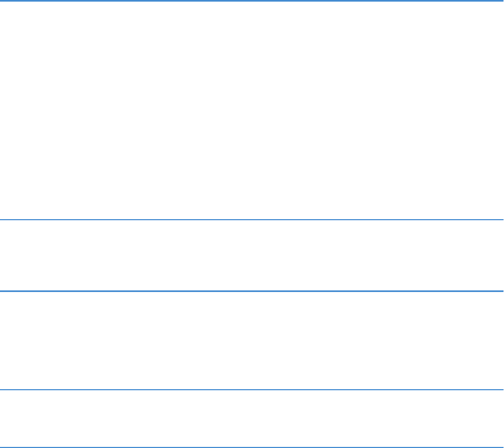Click inside the bottom blank section

tap(252, 418)
